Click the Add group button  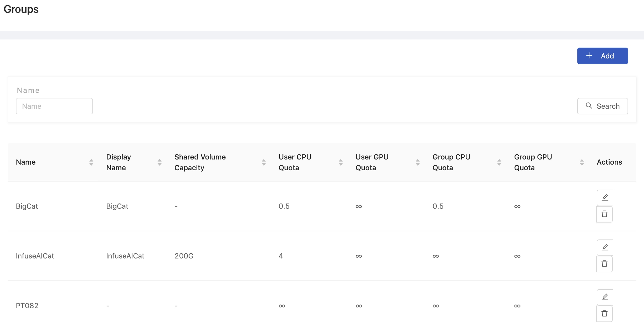[x=602, y=56]
